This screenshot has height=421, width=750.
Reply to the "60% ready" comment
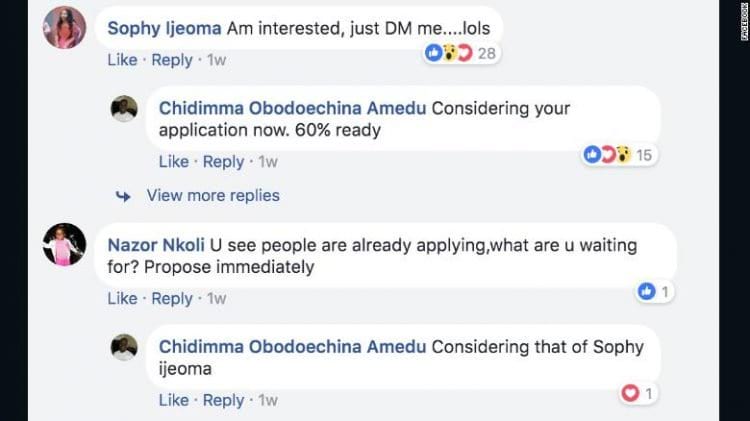click(223, 162)
